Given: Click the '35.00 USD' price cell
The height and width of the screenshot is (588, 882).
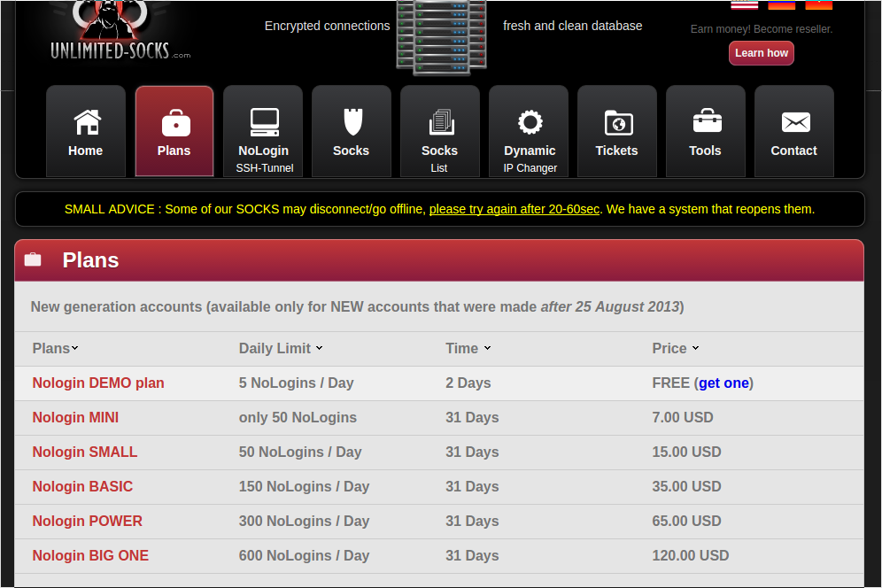Looking at the screenshot, I should 686,487.
